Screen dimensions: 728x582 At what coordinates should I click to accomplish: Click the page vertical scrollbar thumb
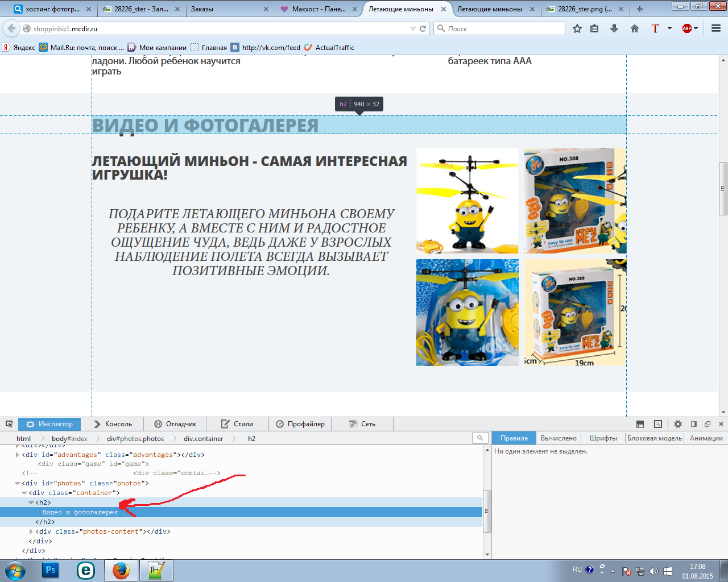point(723,188)
